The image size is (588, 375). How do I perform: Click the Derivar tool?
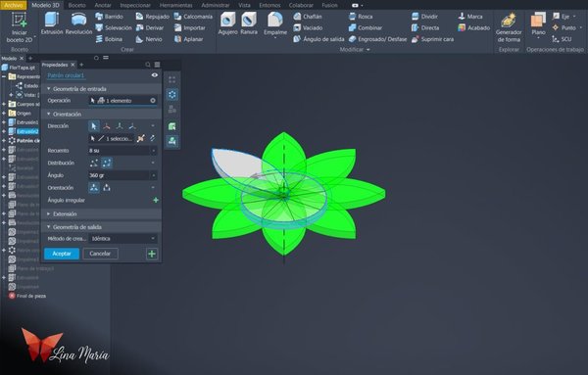click(150, 27)
